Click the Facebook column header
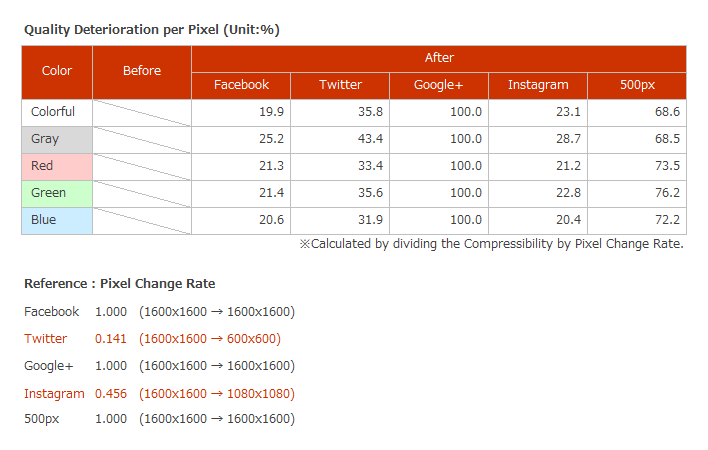The height and width of the screenshot is (450, 708). coord(241,85)
